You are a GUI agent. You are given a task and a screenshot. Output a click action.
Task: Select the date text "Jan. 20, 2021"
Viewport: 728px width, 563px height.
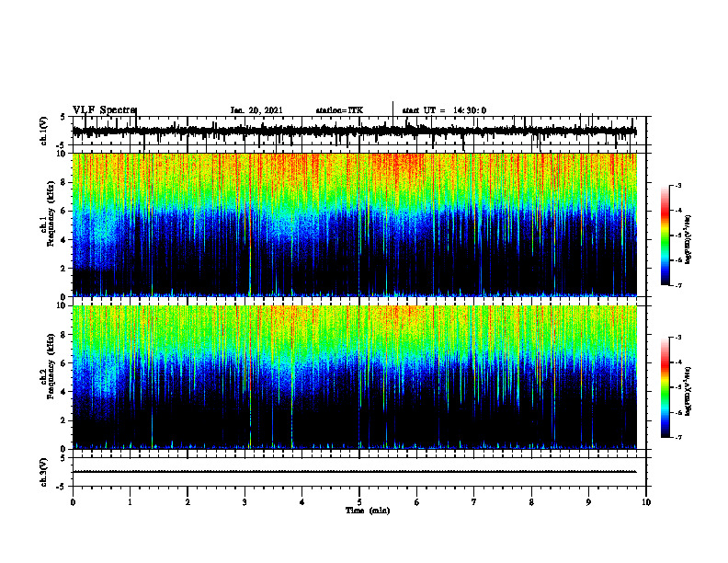pos(256,110)
